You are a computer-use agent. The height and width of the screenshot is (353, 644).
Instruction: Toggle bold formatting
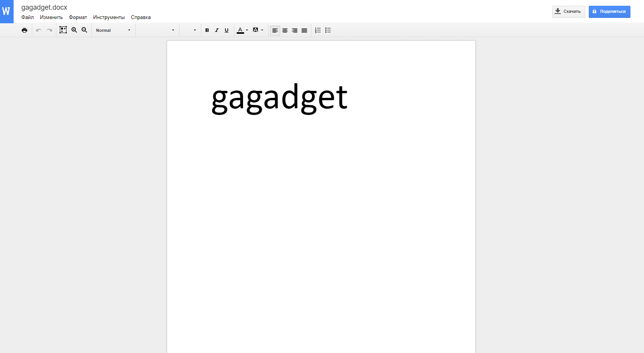click(207, 30)
